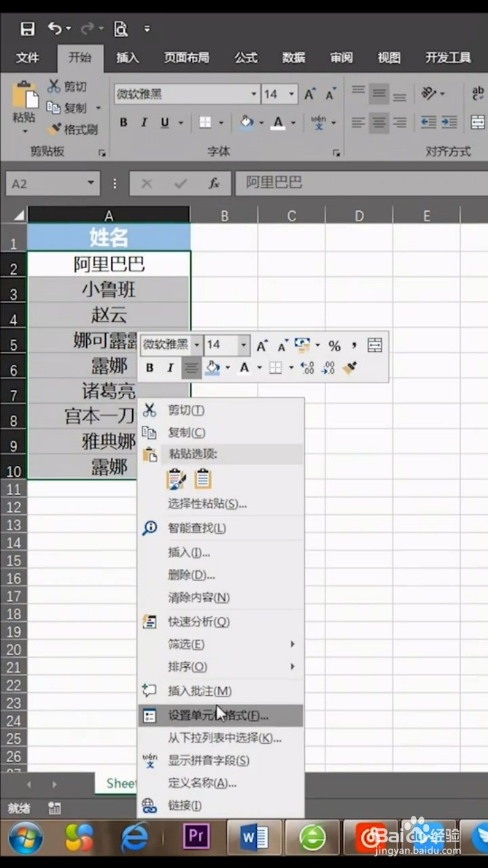Toggle Italic in the ribbon font group
This screenshot has width=488, height=868.
144,123
